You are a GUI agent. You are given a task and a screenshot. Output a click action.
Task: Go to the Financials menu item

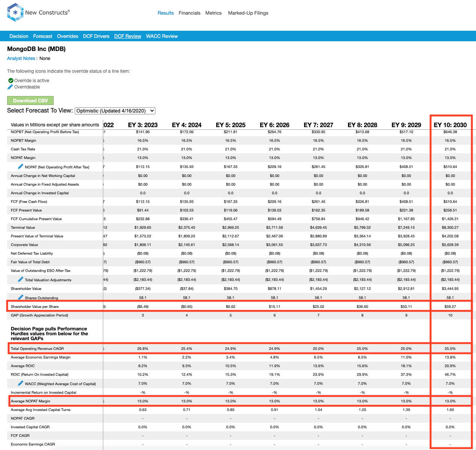pos(190,13)
